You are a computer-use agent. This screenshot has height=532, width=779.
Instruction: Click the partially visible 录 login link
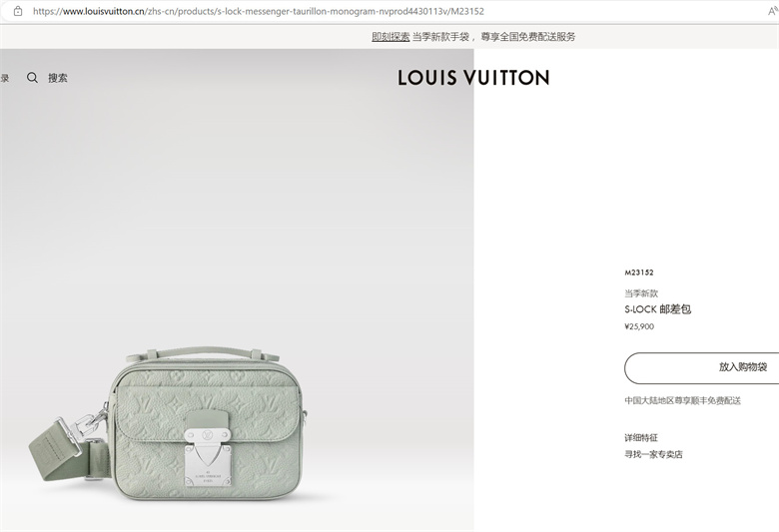click(4, 78)
